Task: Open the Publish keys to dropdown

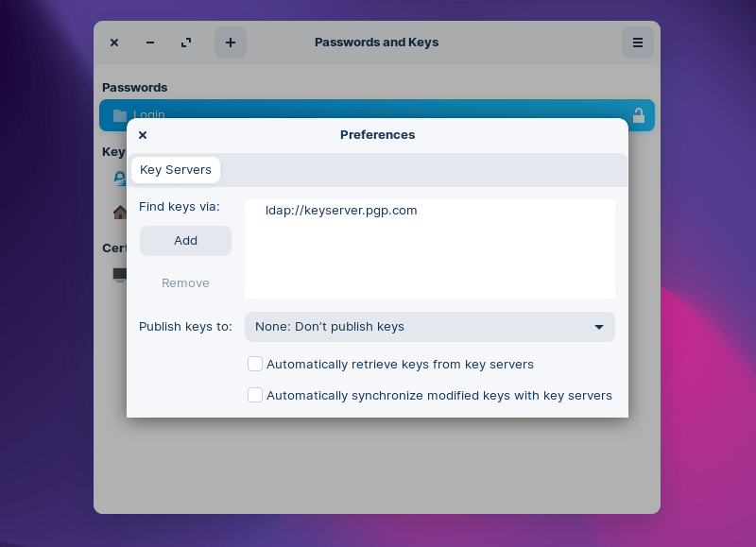Action: [x=429, y=326]
